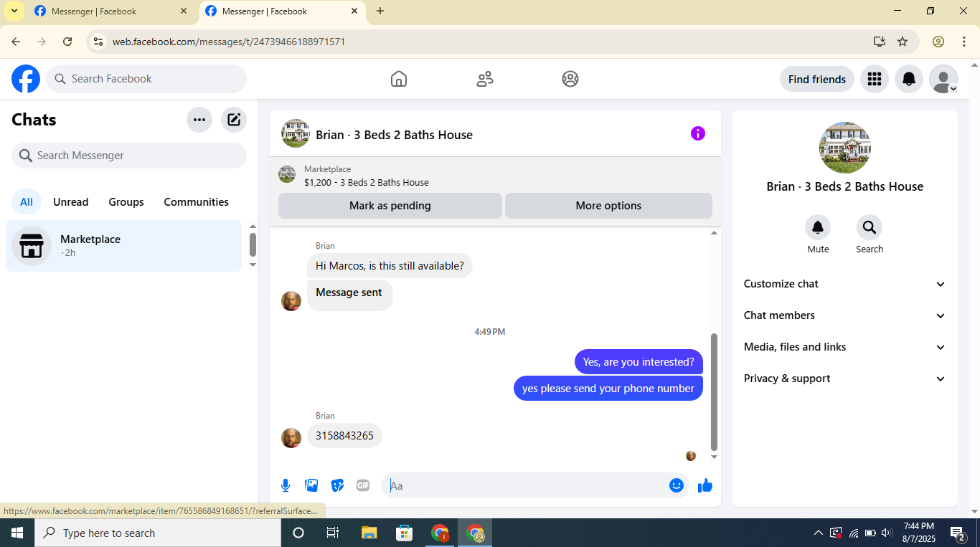Open the Chrome three-dot menu

(964, 42)
